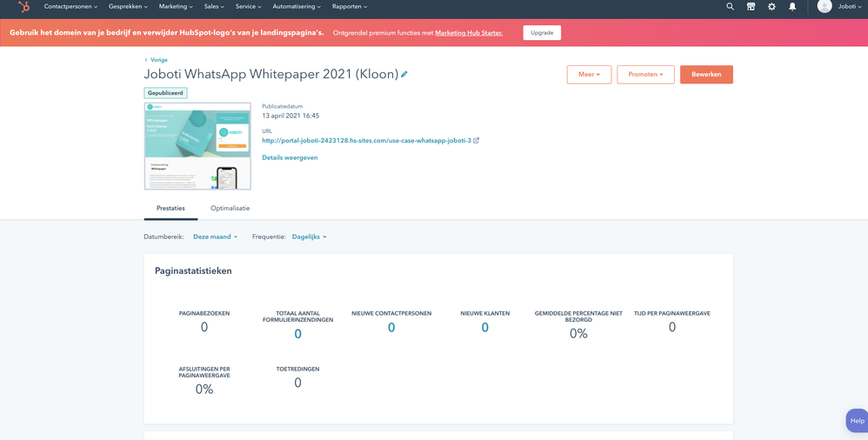
Task: Open the Dagelijks frequency dropdown
Action: pyautogui.click(x=310, y=237)
